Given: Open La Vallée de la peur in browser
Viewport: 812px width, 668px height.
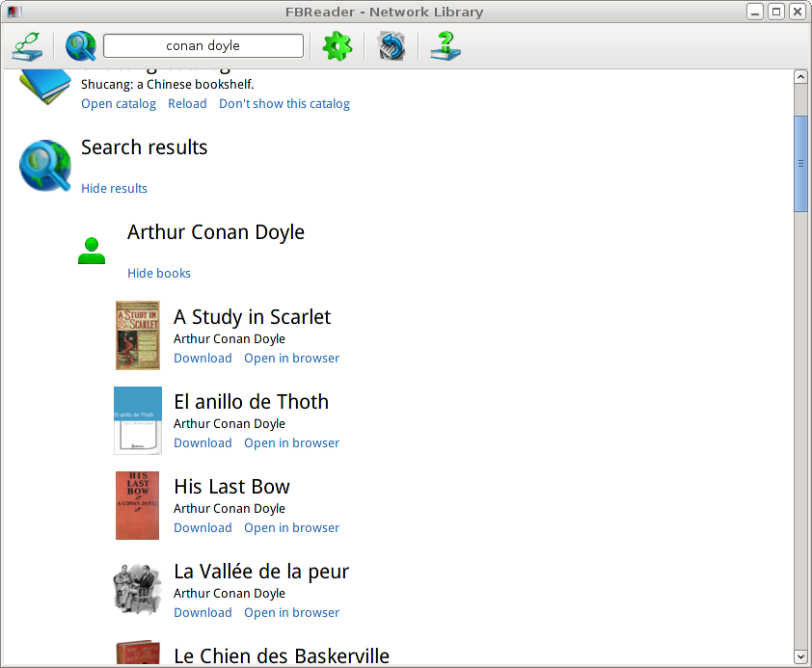Looking at the screenshot, I should click(x=291, y=613).
